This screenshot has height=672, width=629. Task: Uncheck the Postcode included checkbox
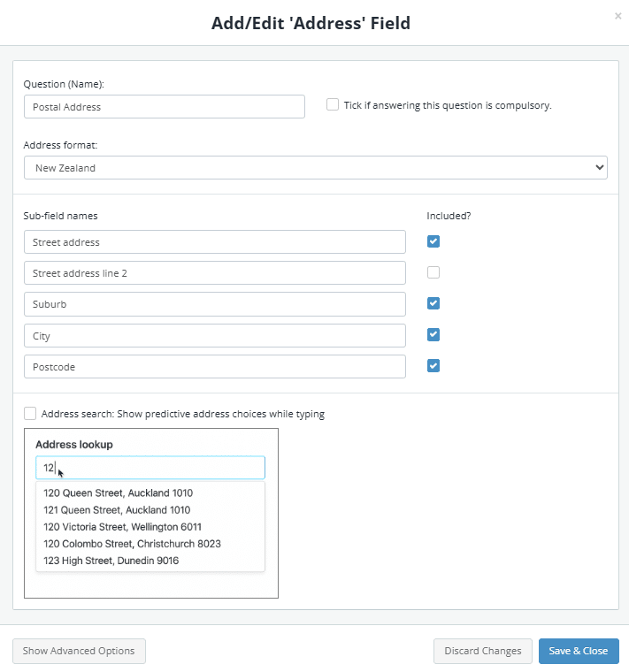click(433, 365)
